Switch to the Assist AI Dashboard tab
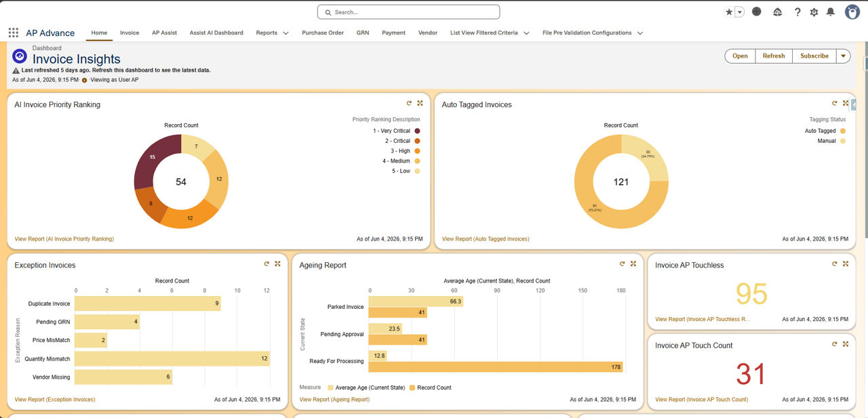The width and height of the screenshot is (868, 418). [216, 33]
